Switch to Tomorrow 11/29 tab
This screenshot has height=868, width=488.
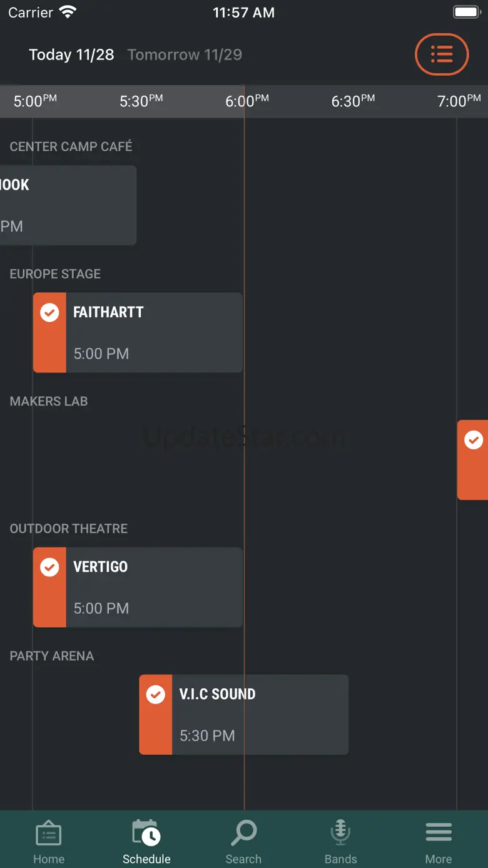click(x=185, y=55)
